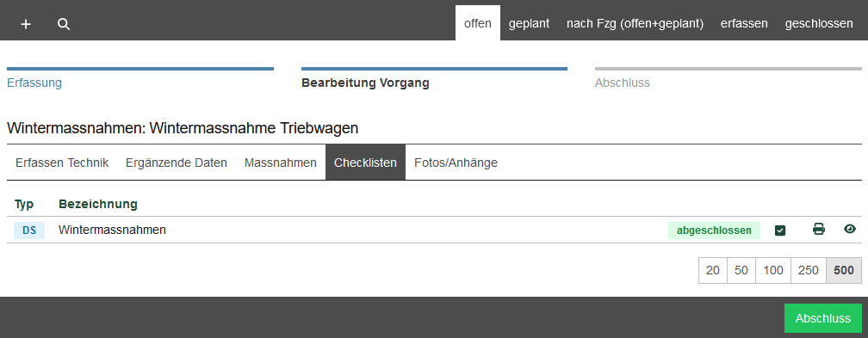Open the Fotos/Anhänge tab
Viewport: 868px width, 338px height.
pyautogui.click(x=456, y=163)
